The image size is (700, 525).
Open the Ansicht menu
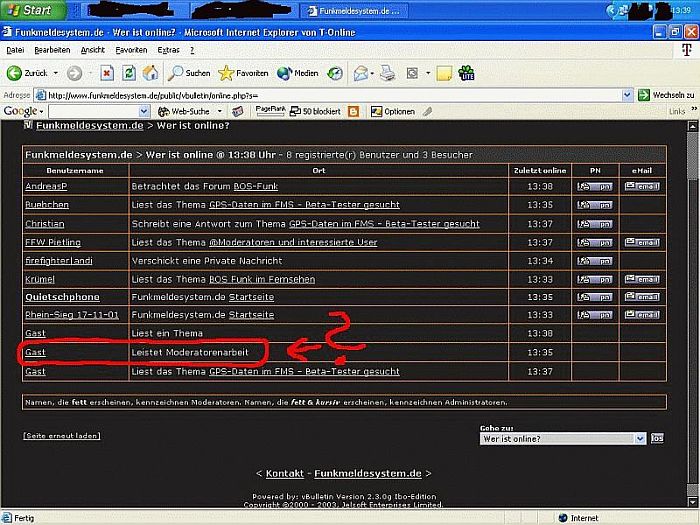pyautogui.click(x=92, y=49)
